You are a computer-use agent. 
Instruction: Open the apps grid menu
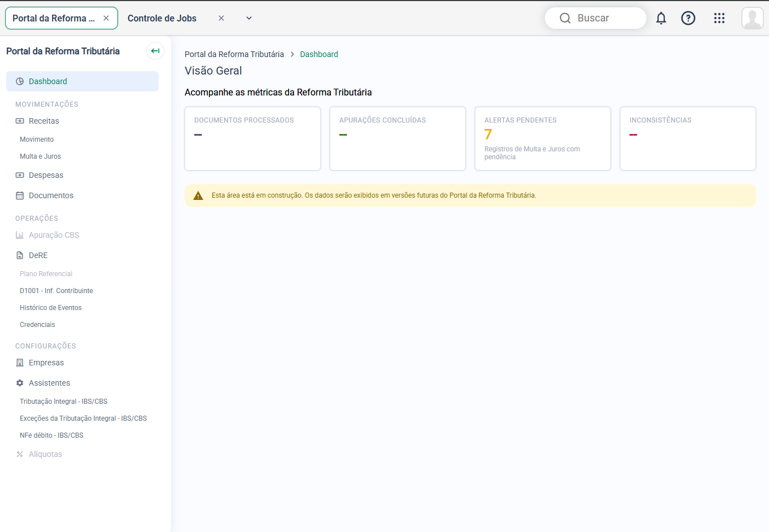pyautogui.click(x=719, y=18)
